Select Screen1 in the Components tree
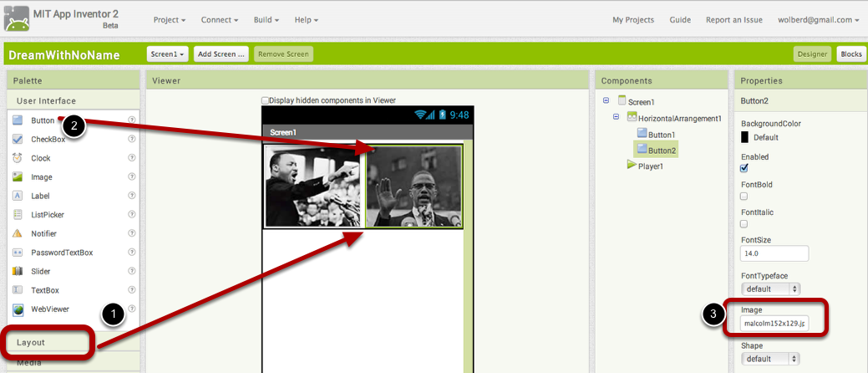Screen dimensions: 868x373 click(x=641, y=102)
